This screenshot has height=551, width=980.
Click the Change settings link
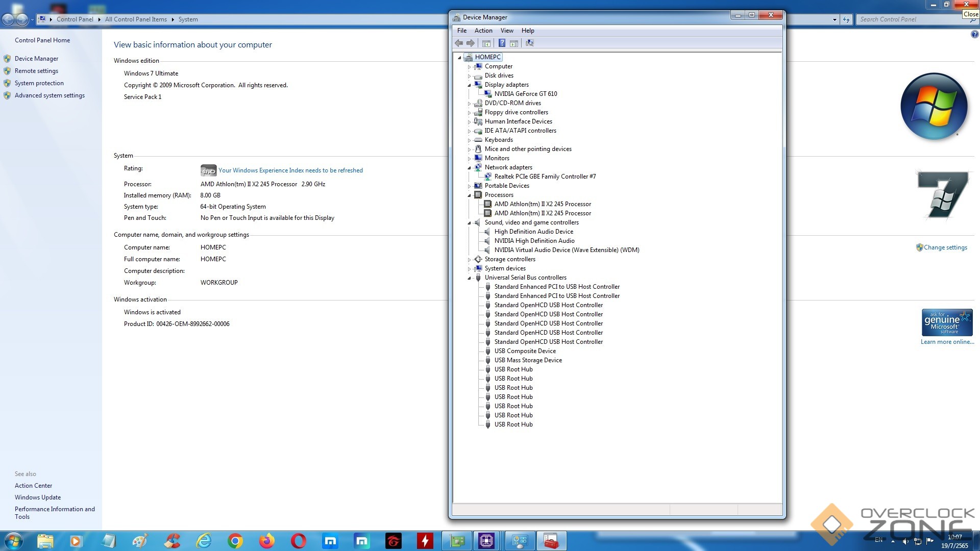[x=945, y=247]
